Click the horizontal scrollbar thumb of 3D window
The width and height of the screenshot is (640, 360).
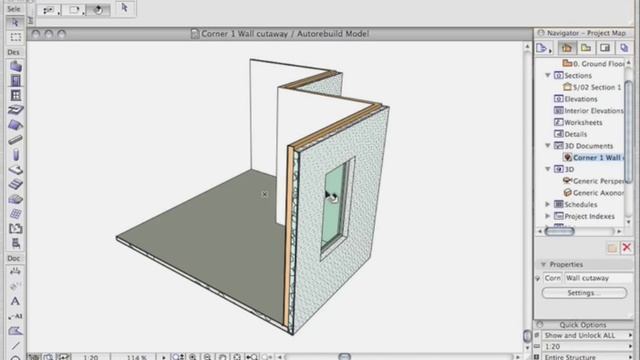(344, 357)
